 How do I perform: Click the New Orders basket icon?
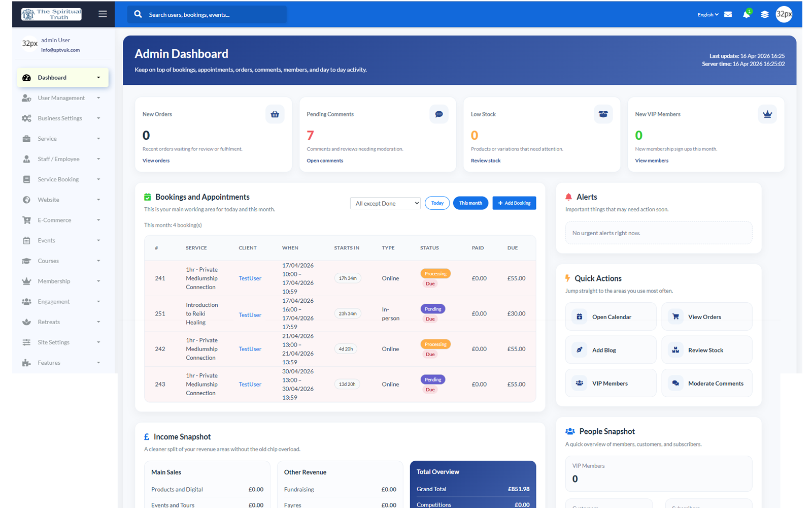point(275,114)
